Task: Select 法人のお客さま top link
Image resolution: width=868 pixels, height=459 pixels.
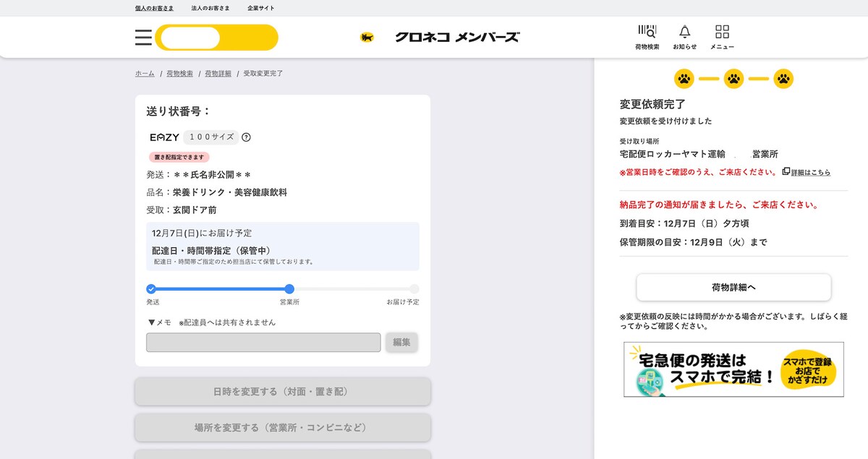Action: (x=210, y=8)
